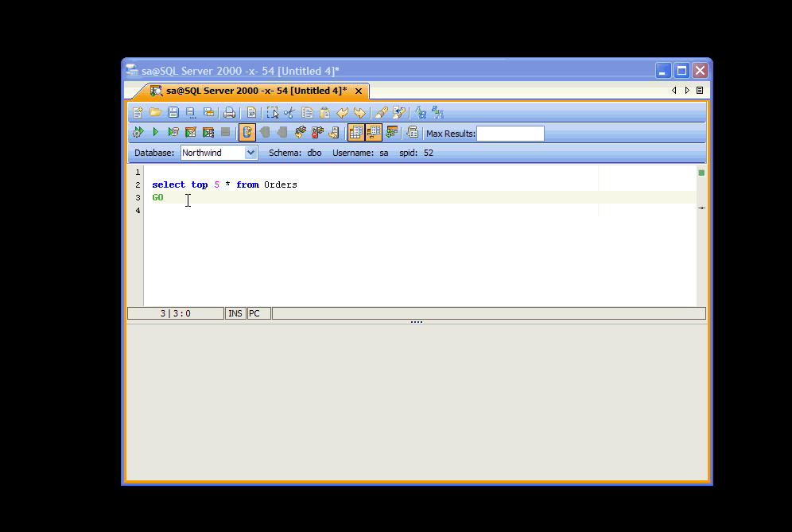Click the results refresh icon with green arrows

pos(391,132)
